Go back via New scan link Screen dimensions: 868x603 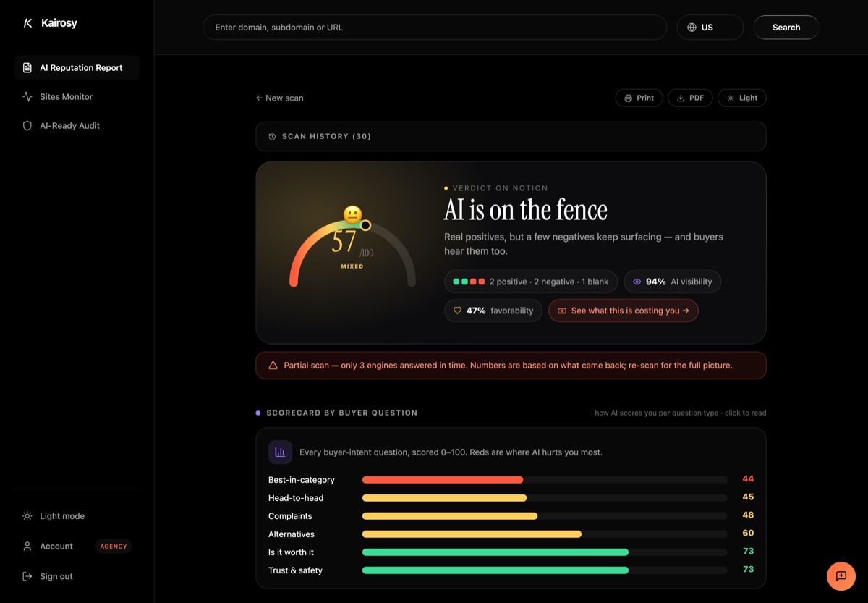tap(280, 98)
